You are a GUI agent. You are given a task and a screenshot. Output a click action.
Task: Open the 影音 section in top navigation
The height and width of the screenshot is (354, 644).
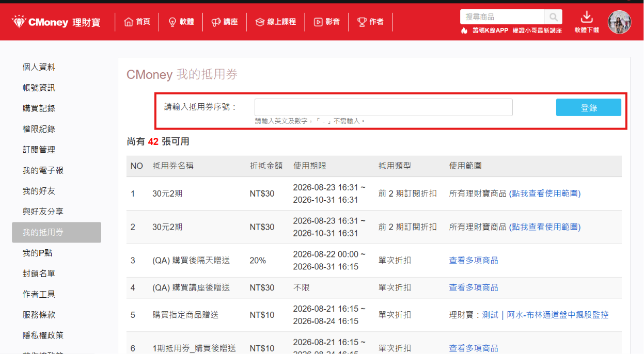pyautogui.click(x=327, y=22)
